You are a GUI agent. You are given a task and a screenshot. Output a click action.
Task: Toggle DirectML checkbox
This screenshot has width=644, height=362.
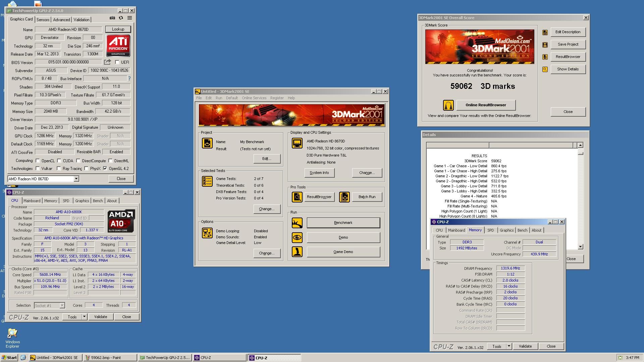pyautogui.click(x=110, y=161)
